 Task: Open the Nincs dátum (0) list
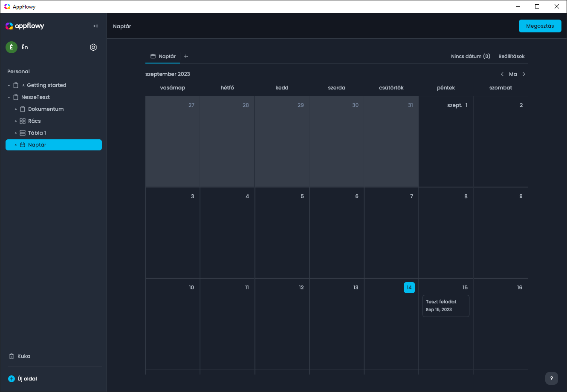click(x=471, y=56)
